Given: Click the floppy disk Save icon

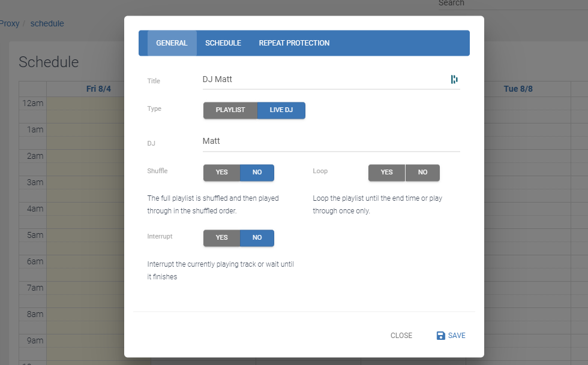Looking at the screenshot, I should [440, 336].
